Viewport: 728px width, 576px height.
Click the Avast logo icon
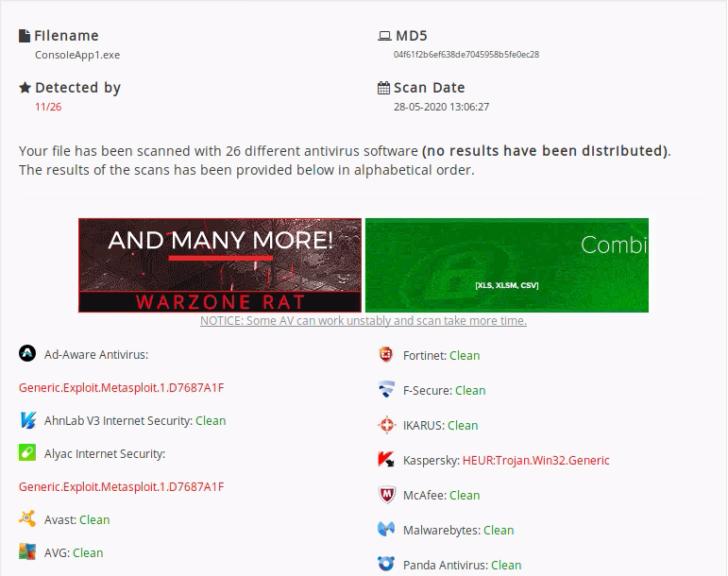tap(27, 518)
